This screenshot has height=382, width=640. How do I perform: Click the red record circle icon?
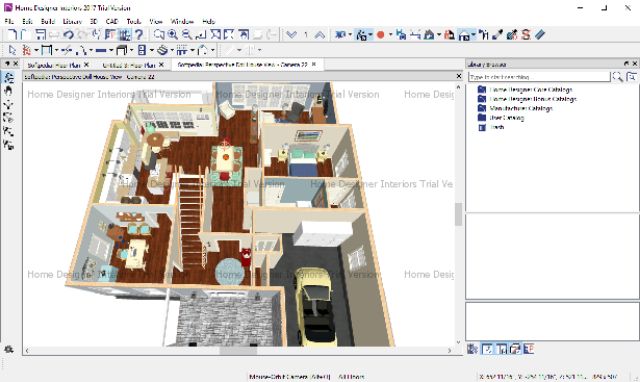pyautogui.click(x=380, y=35)
